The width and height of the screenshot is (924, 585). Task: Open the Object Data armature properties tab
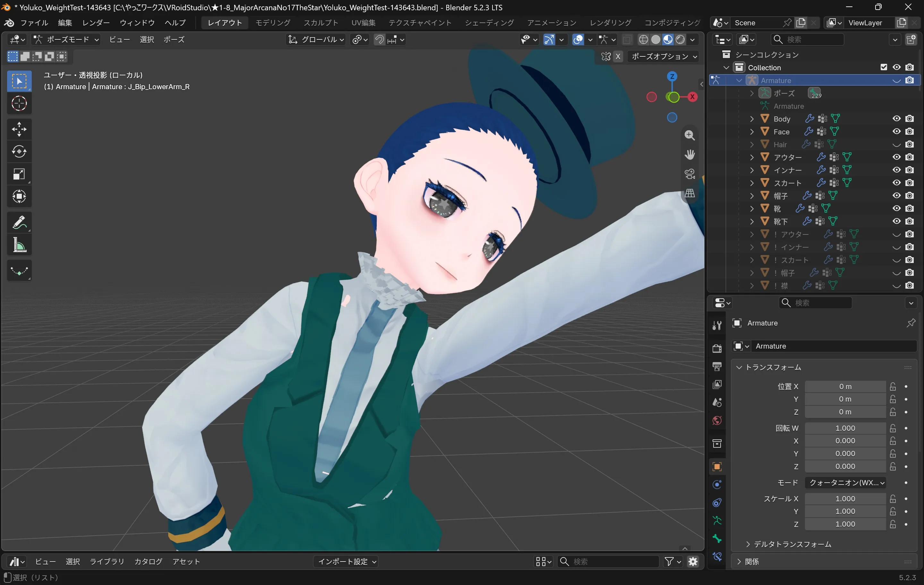[717, 521]
